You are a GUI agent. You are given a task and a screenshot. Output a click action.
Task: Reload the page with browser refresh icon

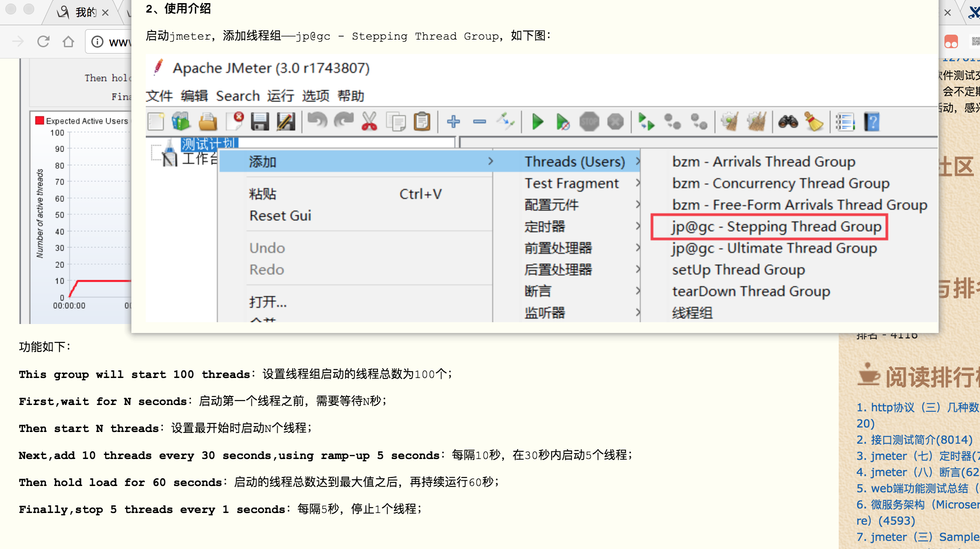click(43, 42)
